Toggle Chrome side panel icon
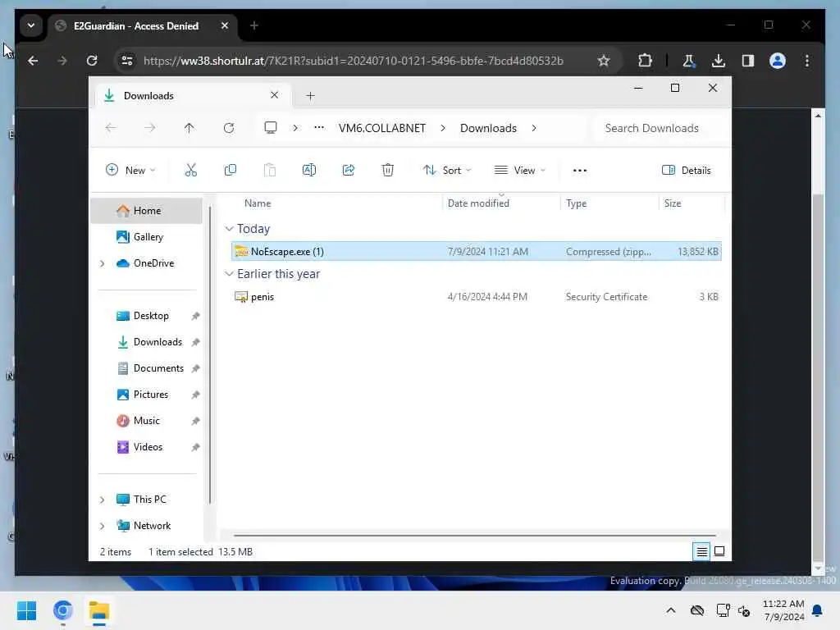This screenshot has width=840, height=630. pyautogui.click(x=748, y=61)
